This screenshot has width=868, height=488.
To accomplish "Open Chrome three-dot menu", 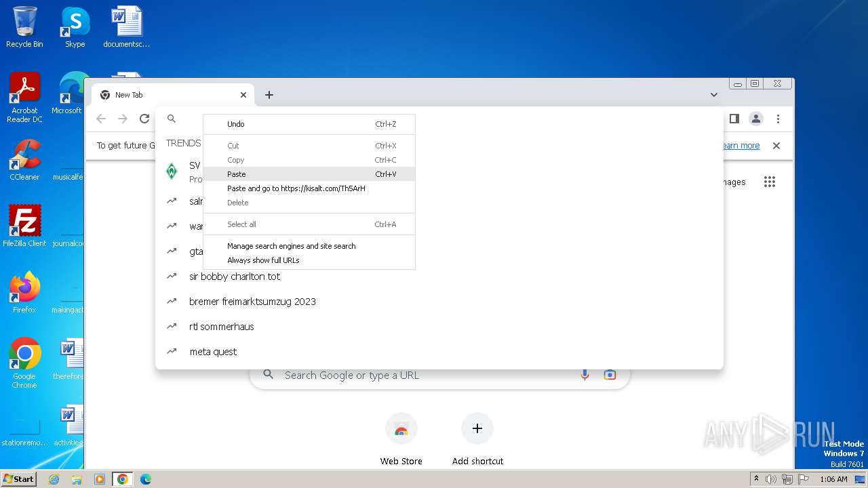I will pos(778,119).
